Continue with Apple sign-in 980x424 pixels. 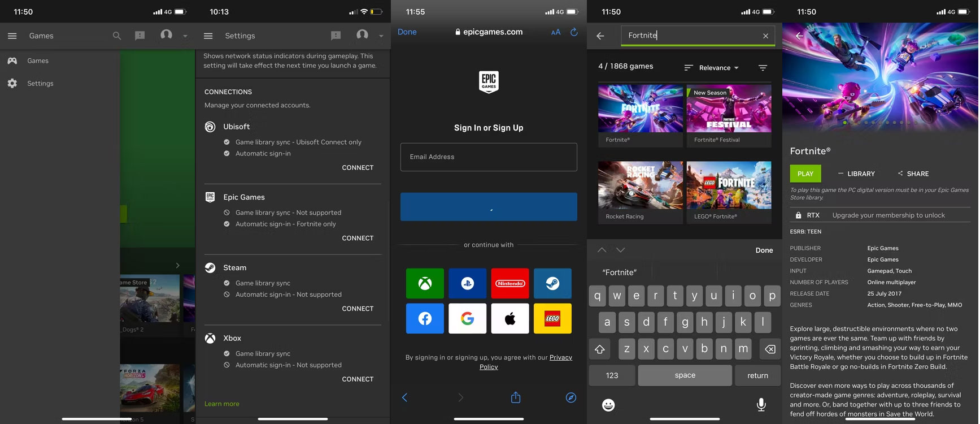point(510,318)
